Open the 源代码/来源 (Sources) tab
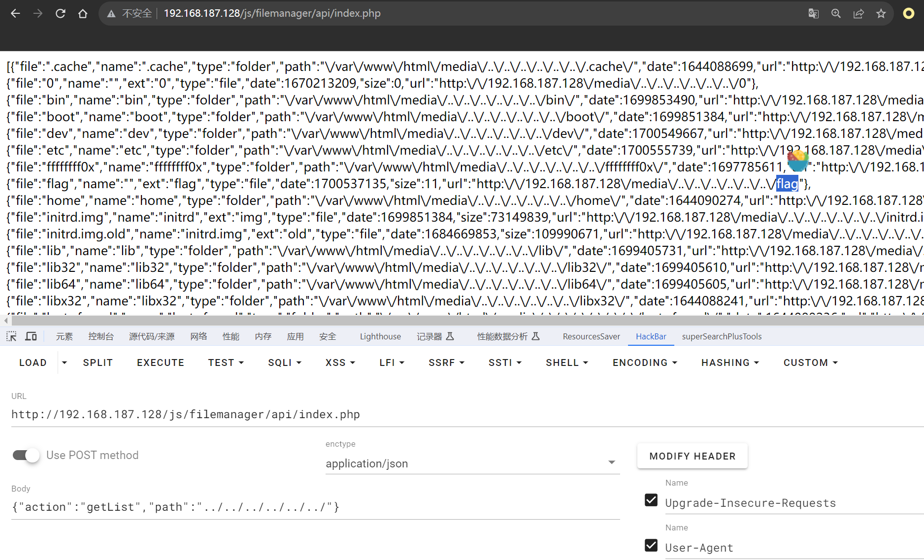This screenshot has width=924, height=560. click(152, 336)
